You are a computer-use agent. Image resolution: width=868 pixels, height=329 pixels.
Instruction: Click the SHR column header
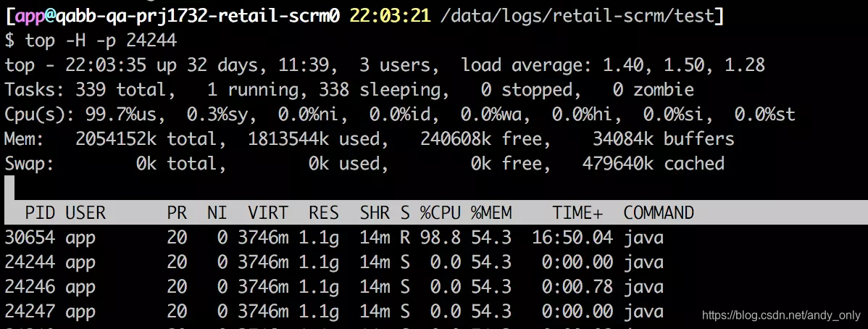pyautogui.click(x=375, y=212)
